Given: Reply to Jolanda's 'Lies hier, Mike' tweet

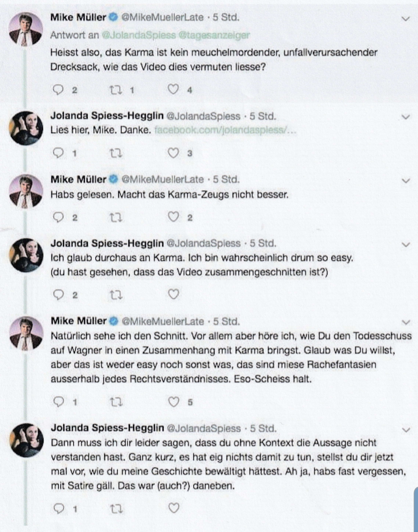Looking at the screenshot, I should tap(58, 153).
